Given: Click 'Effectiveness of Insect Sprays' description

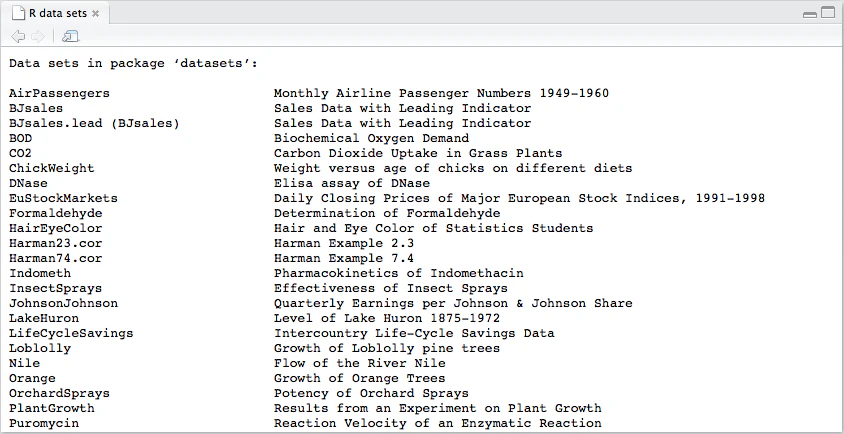Looking at the screenshot, I should 391,288.
